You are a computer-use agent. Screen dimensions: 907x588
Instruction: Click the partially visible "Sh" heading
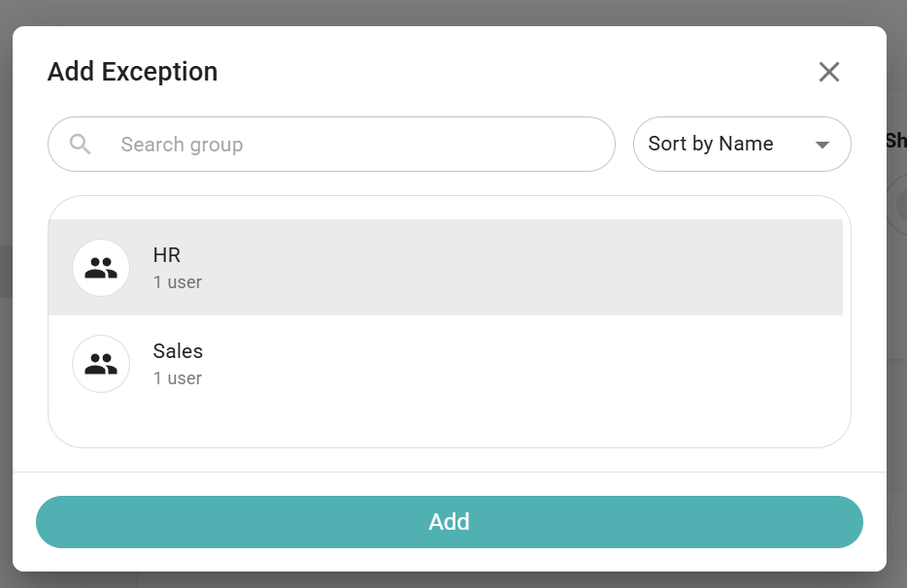(x=896, y=141)
